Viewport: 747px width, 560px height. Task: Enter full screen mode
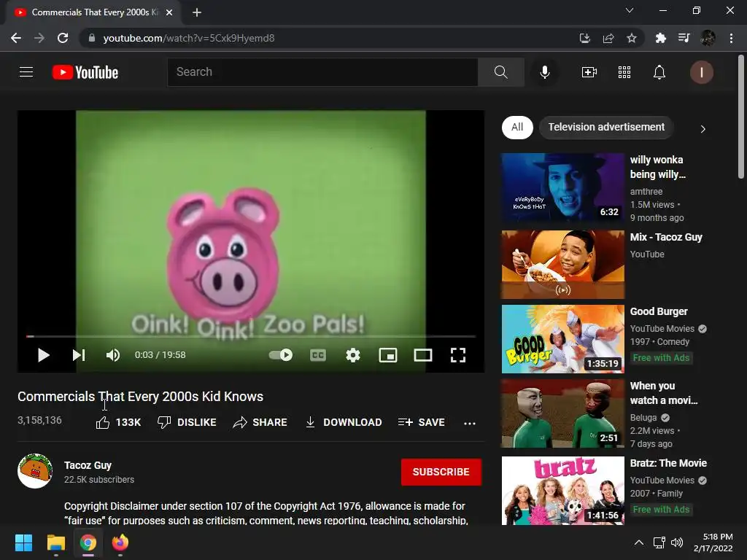coord(458,355)
